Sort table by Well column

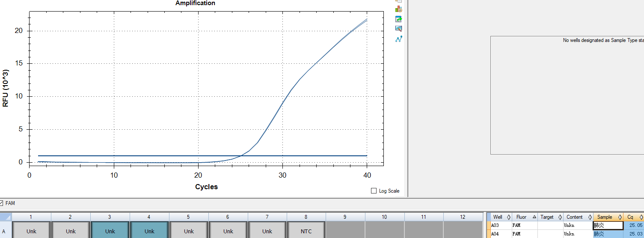501,217
